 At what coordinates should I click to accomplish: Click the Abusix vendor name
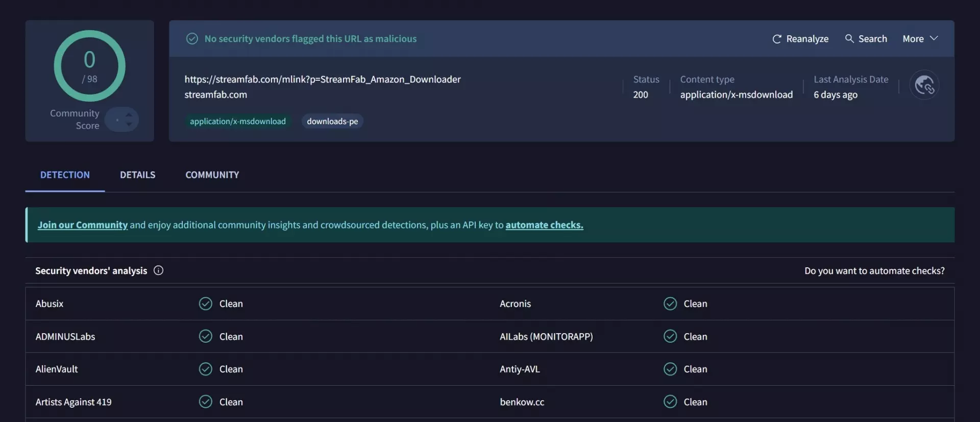[50, 303]
